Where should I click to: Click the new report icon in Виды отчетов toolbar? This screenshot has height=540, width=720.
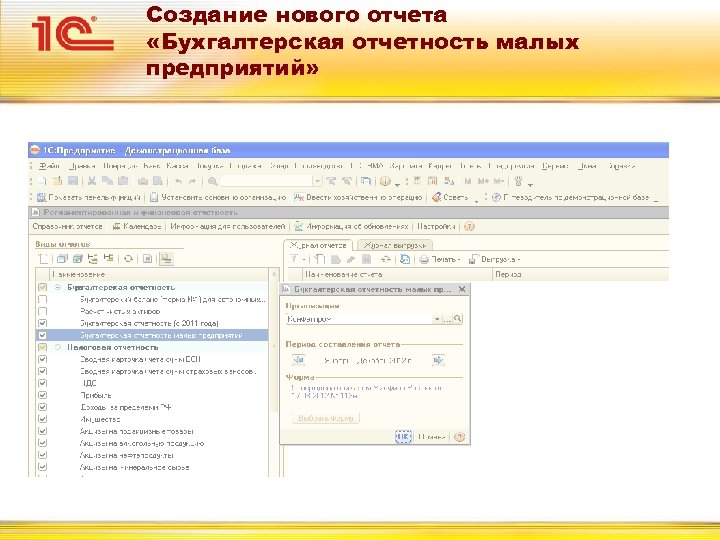tap(43, 259)
